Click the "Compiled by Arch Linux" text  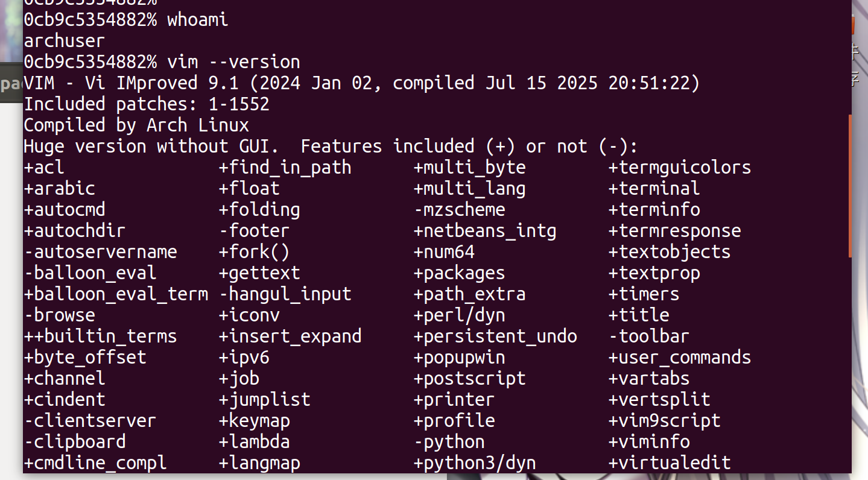pyautogui.click(x=136, y=125)
